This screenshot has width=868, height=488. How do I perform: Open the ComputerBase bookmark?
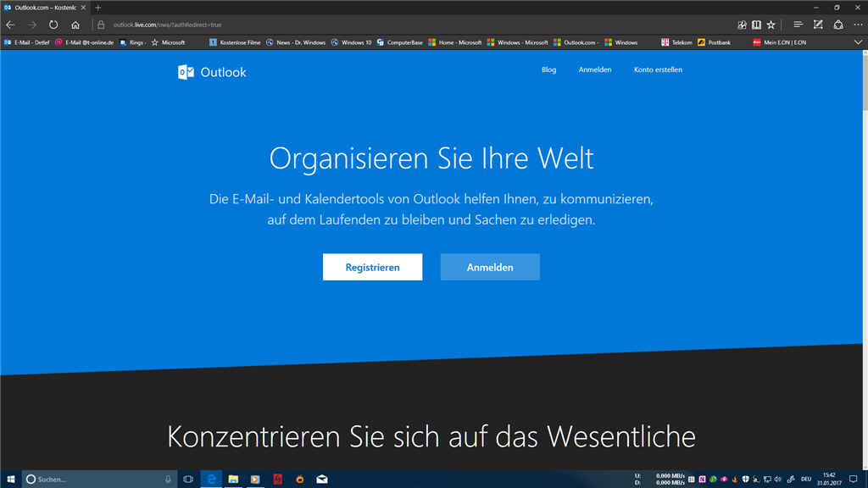pyautogui.click(x=399, y=42)
